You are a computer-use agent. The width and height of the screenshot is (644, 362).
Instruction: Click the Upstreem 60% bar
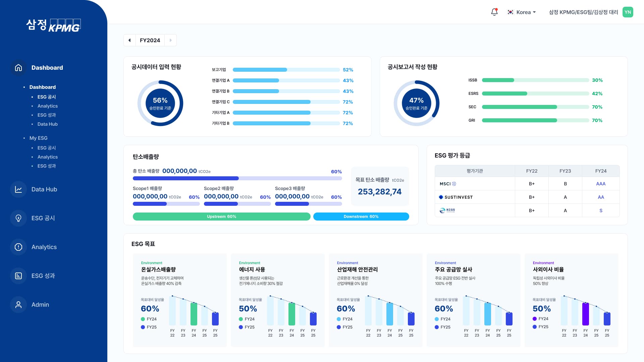[x=221, y=217]
